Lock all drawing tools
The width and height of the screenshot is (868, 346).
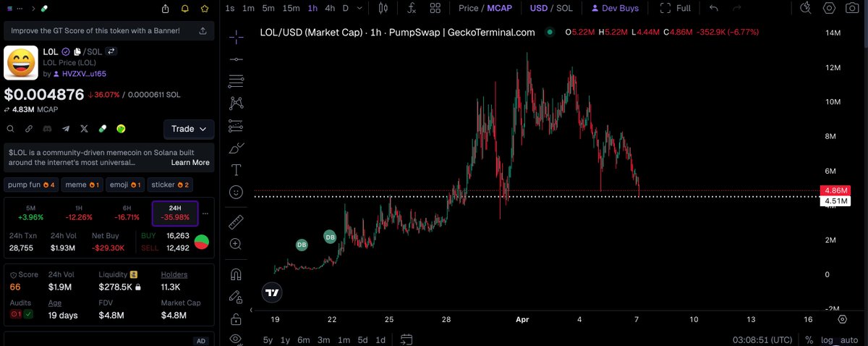(236, 318)
